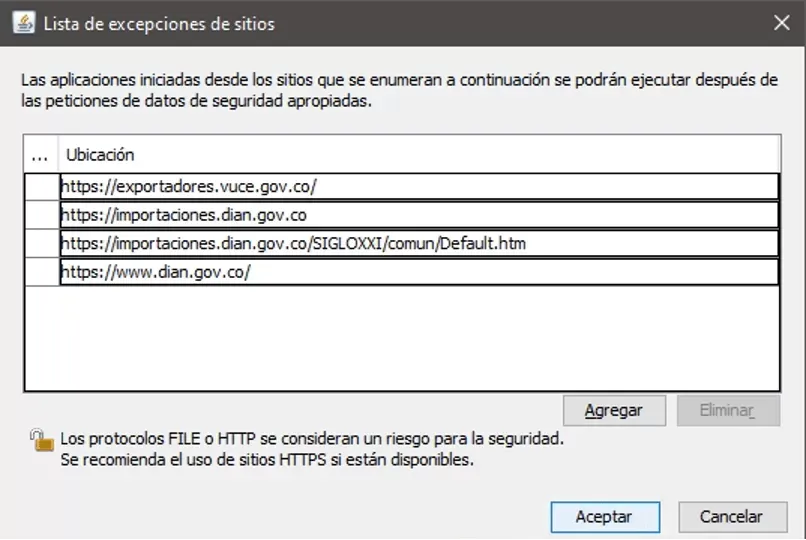The height and width of the screenshot is (540, 806).
Task: Click the 'Las aplicaciones iniciadas desde los sitios' description
Action: (399, 90)
